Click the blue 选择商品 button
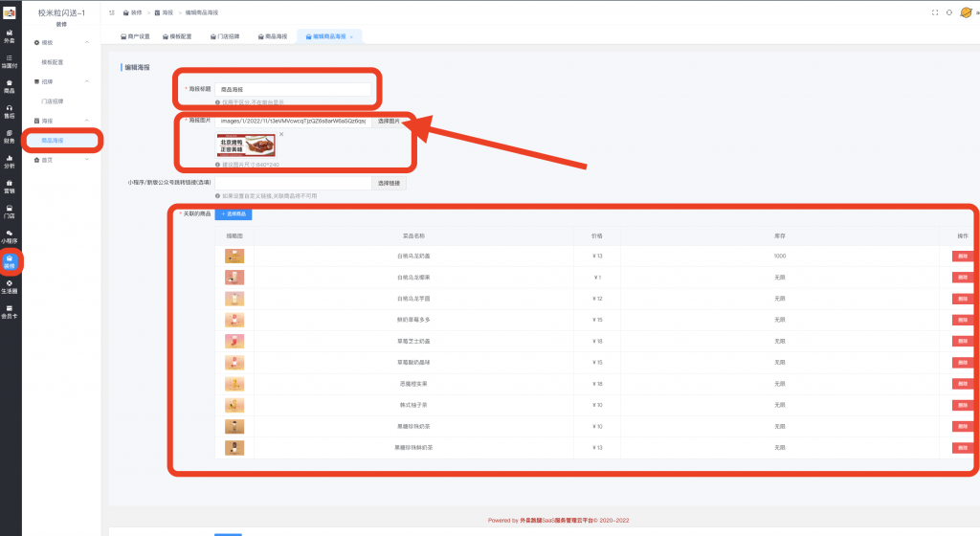The width and height of the screenshot is (980, 536). 234,213
